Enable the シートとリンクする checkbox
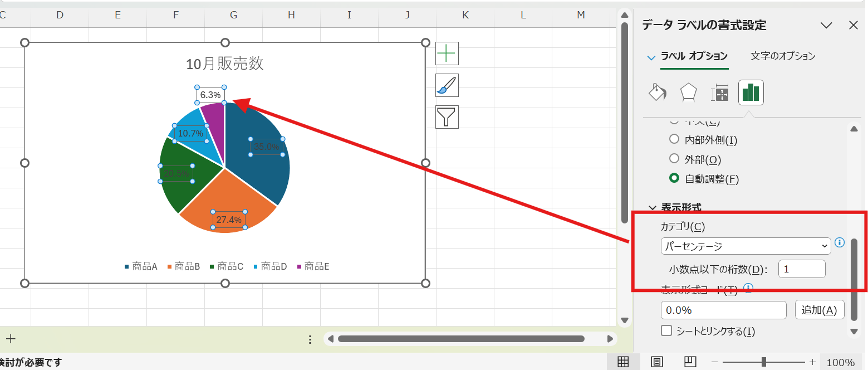Screen dimensions: 868x370 click(666, 331)
